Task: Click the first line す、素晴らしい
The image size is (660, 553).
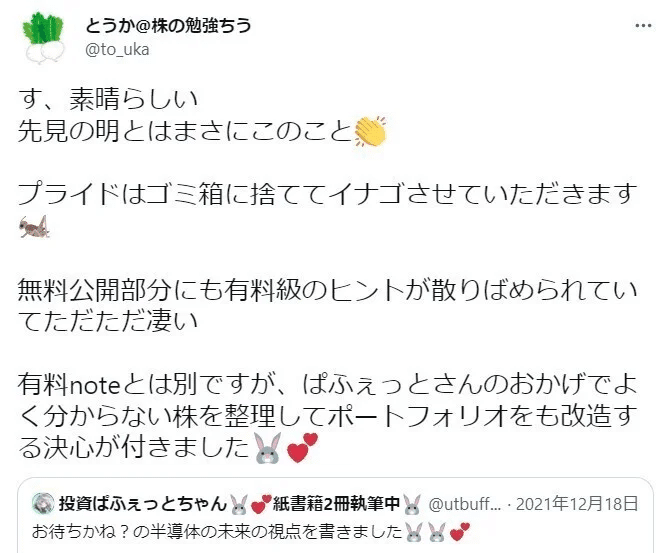Action: coord(108,99)
